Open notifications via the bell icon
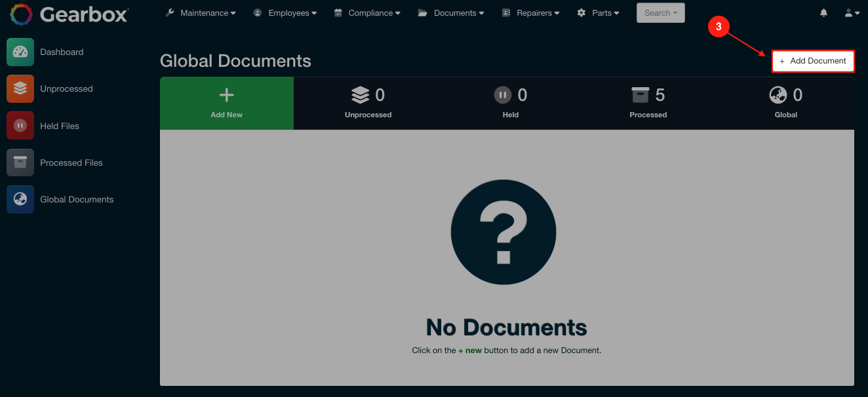This screenshot has height=397, width=868. coord(823,12)
